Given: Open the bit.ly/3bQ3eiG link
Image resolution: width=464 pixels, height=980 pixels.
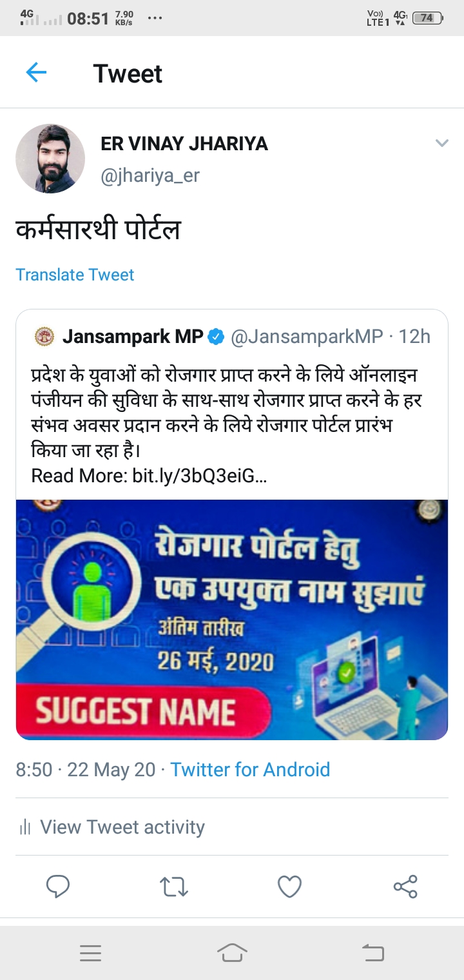Looking at the screenshot, I should coord(199,476).
